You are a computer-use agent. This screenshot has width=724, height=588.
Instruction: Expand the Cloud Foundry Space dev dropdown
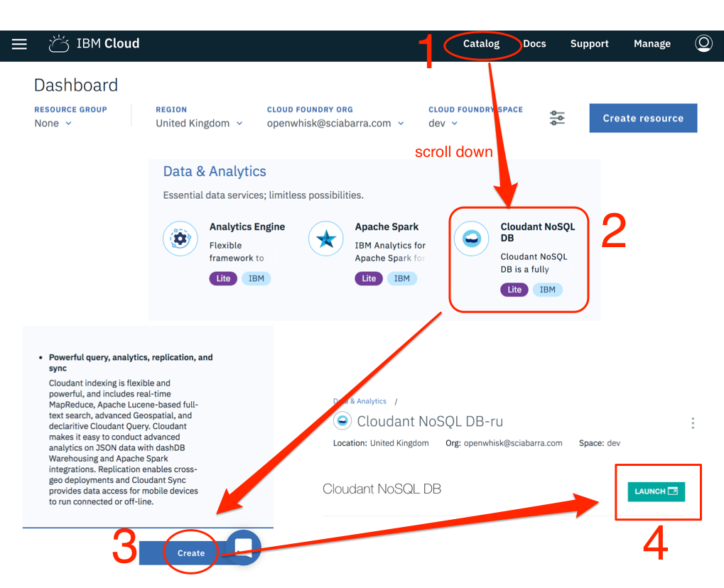[x=443, y=124]
